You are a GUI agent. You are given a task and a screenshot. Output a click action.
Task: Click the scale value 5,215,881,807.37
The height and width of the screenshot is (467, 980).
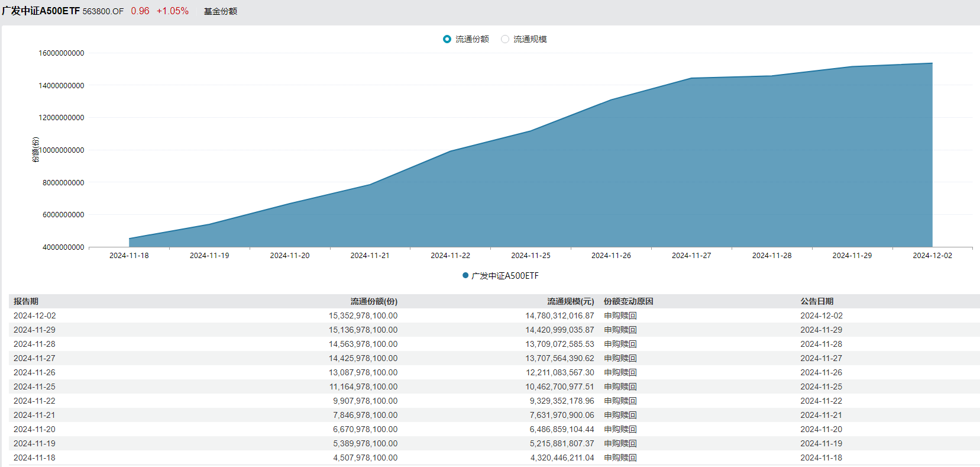click(x=562, y=443)
